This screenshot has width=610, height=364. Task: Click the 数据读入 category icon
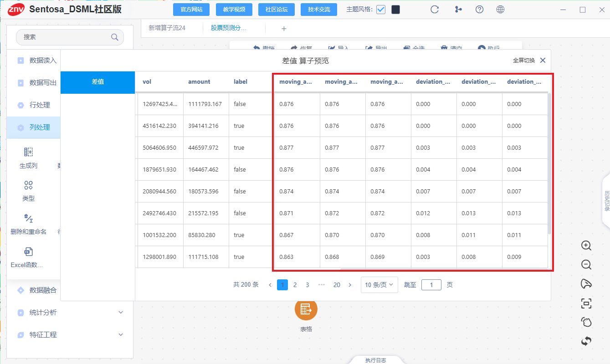pos(21,61)
